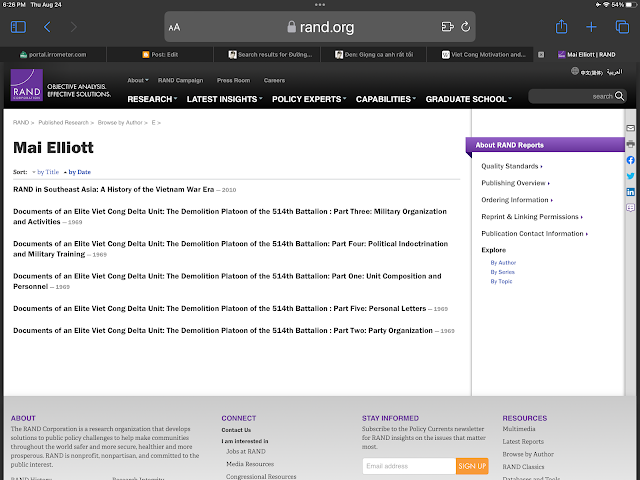Share page on LinkedIn icon
Image resolution: width=640 pixels, height=480 pixels.
tap(630, 192)
